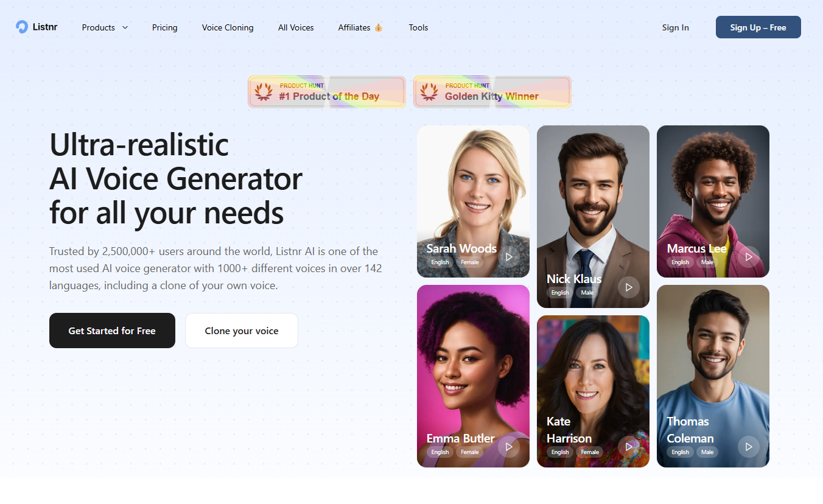Click Get Started for Free button
The height and width of the screenshot is (504, 823).
coord(112,331)
